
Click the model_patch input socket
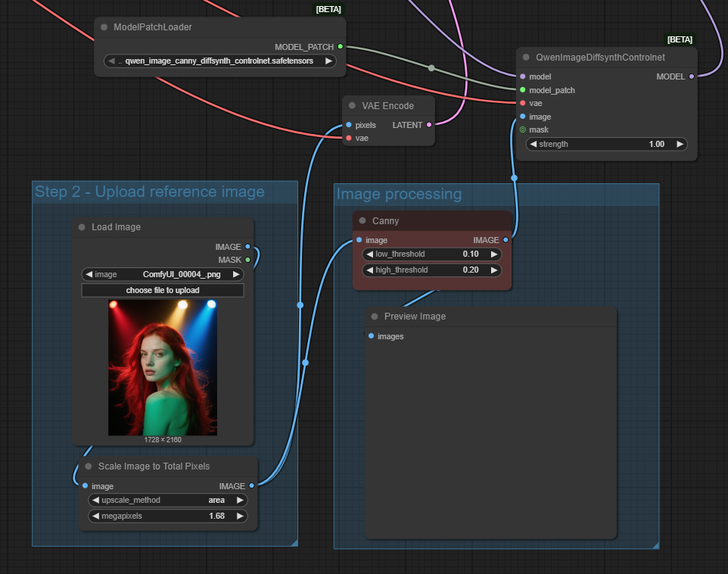tap(523, 89)
